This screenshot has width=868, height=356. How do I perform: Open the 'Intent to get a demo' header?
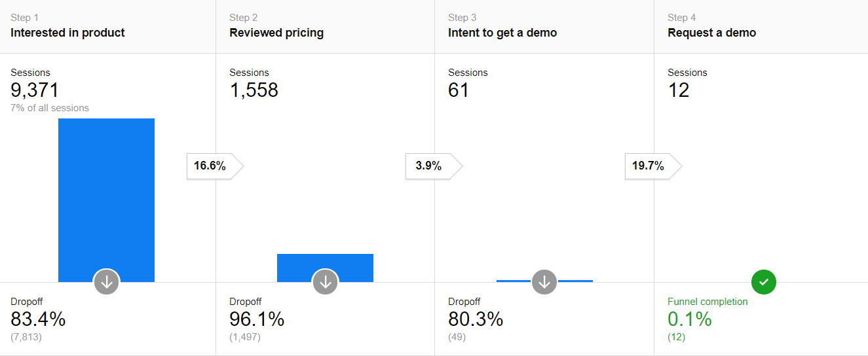[502, 33]
